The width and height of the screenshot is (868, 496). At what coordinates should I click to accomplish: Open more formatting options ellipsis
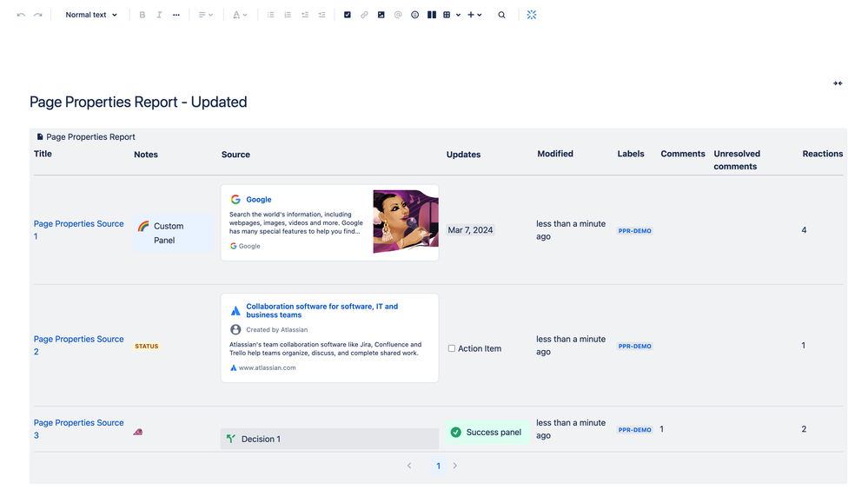point(176,15)
